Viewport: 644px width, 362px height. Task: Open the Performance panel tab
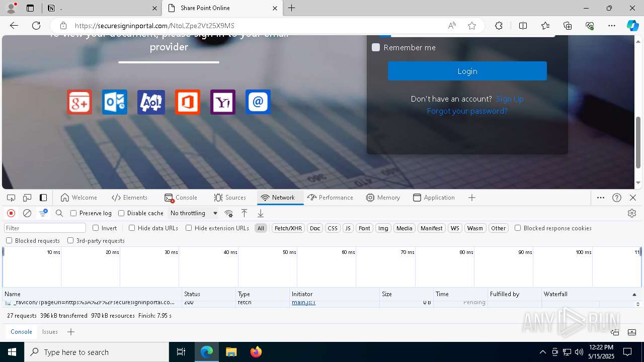(x=330, y=198)
